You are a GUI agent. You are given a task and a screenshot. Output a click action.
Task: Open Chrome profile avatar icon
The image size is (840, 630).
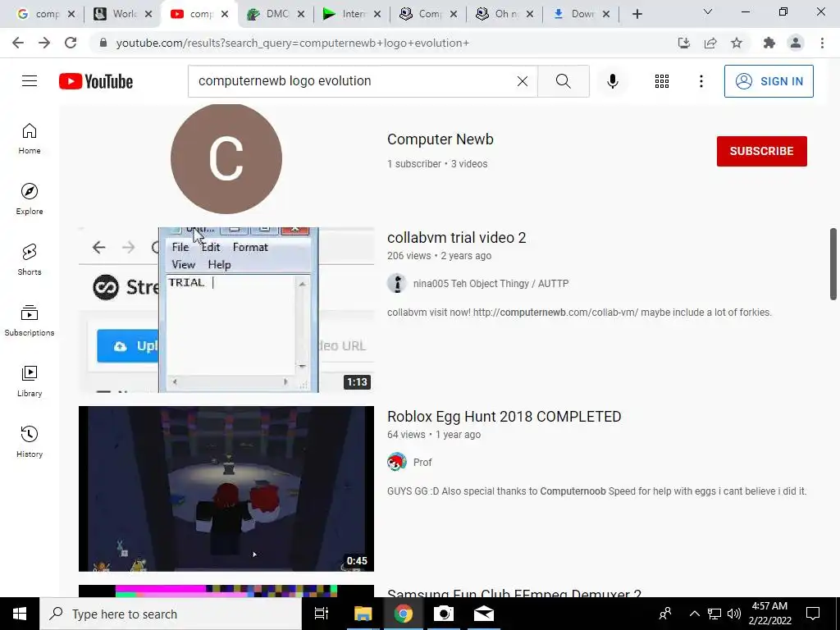(796, 43)
